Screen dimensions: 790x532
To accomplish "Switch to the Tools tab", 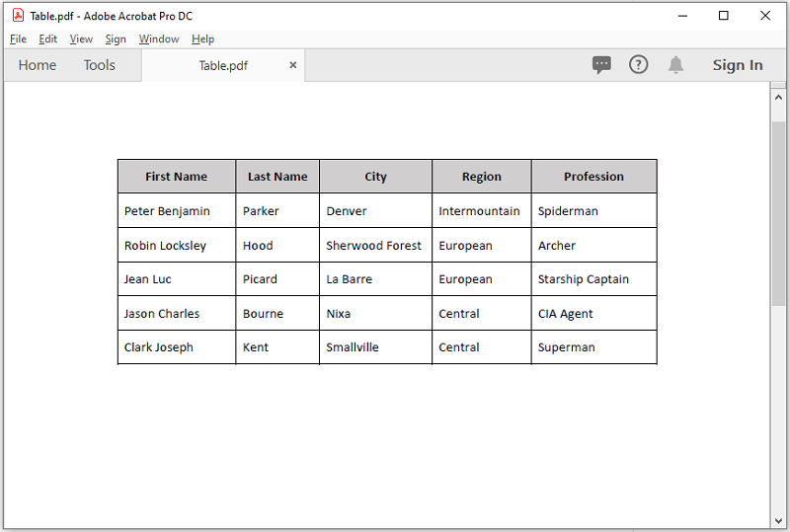I will click(x=100, y=65).
